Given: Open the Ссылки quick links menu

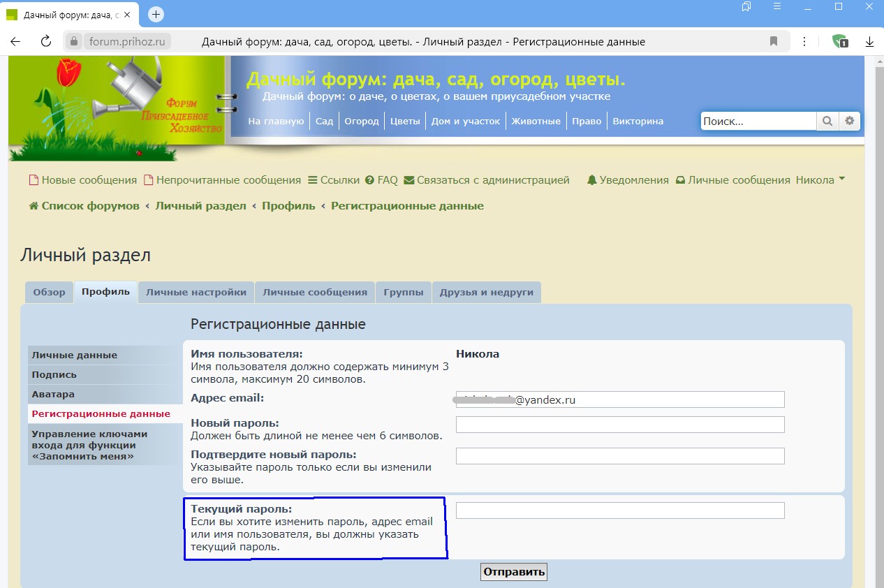Looking at the screenshot, I should pyautogui.click(x=334, y=179).
